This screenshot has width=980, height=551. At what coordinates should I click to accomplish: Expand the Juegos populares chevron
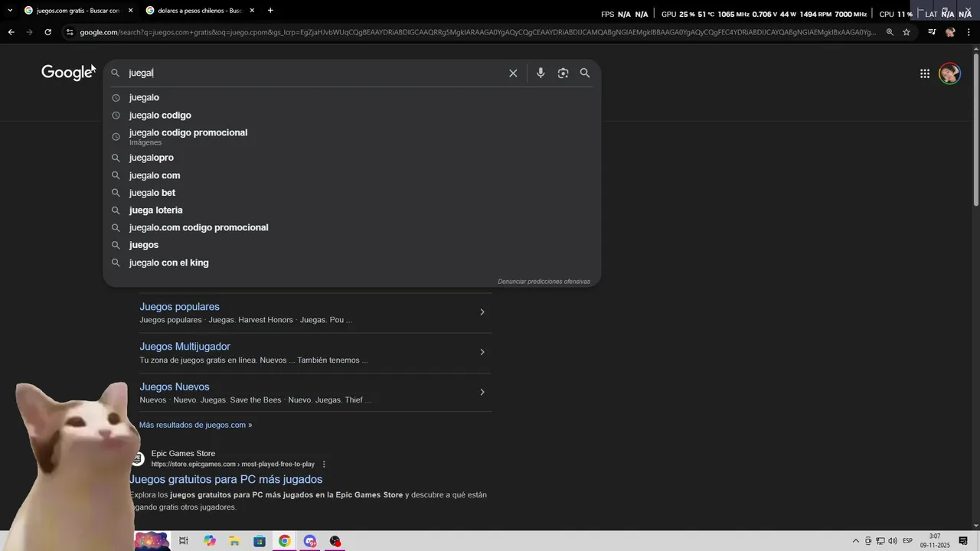click(482, 312)
